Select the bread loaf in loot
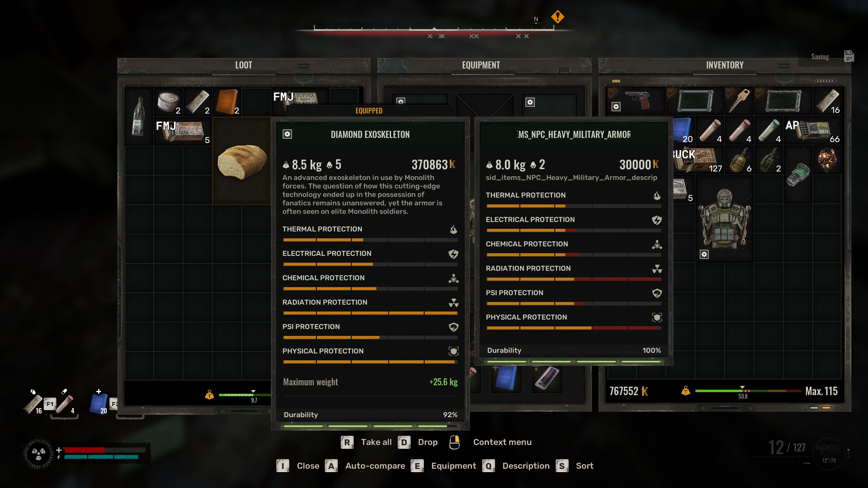The height and width of the screenshot is (488, 868). click(241, 161)
